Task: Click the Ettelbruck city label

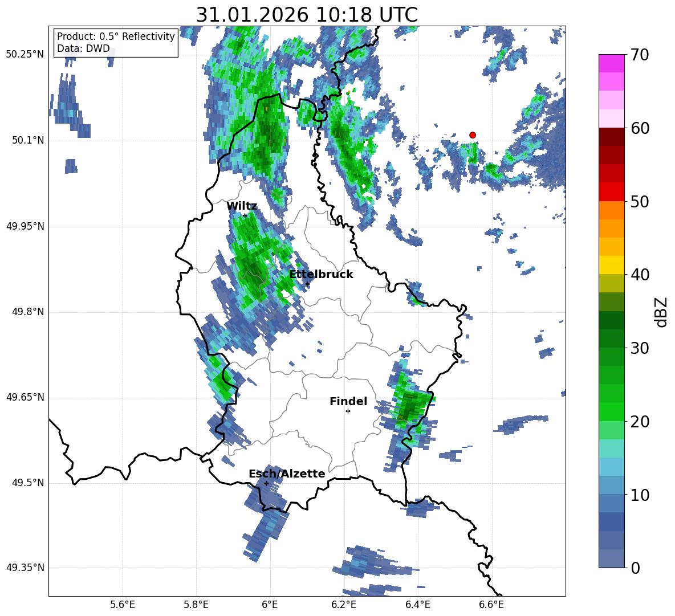Action: tap(321, 275)
